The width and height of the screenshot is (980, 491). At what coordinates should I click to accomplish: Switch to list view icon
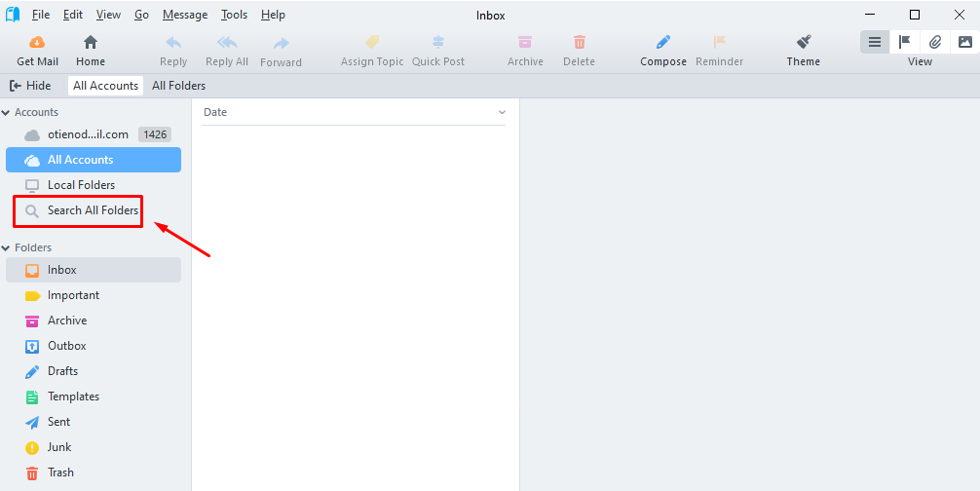[x=875, y=42]
